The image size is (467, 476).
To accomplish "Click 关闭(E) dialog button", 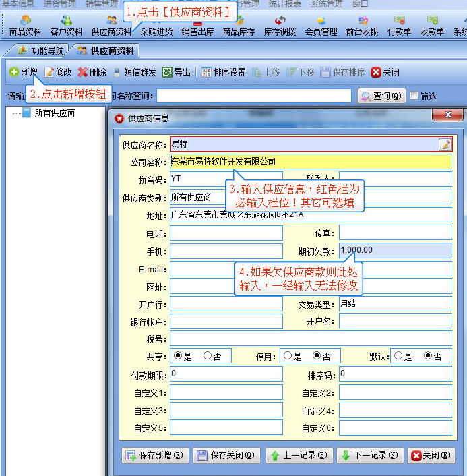I will (431, 455).
